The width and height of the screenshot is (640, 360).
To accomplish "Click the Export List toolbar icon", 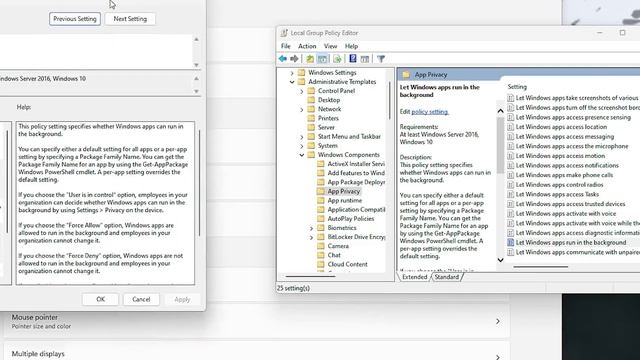I will 337,59.
